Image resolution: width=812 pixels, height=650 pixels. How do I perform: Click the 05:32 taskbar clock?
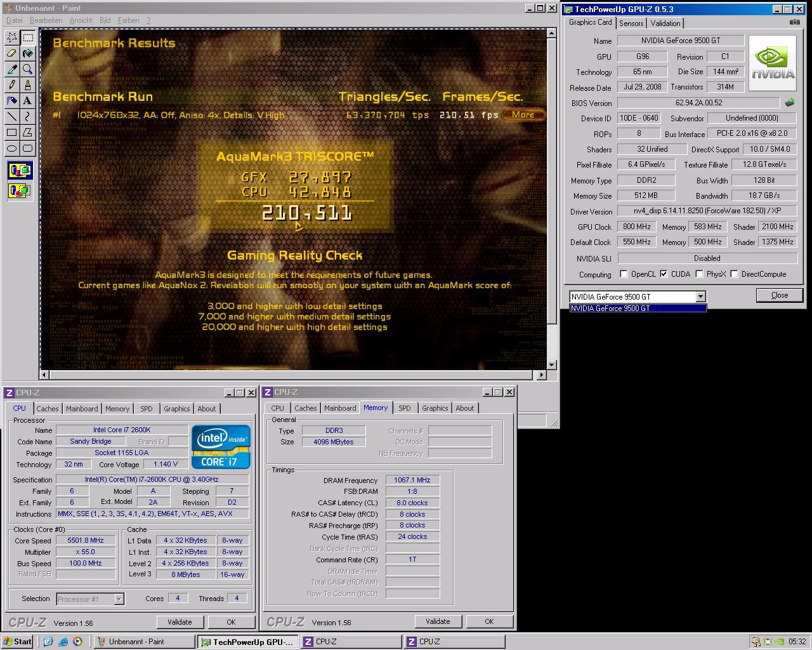click(797, 642)
